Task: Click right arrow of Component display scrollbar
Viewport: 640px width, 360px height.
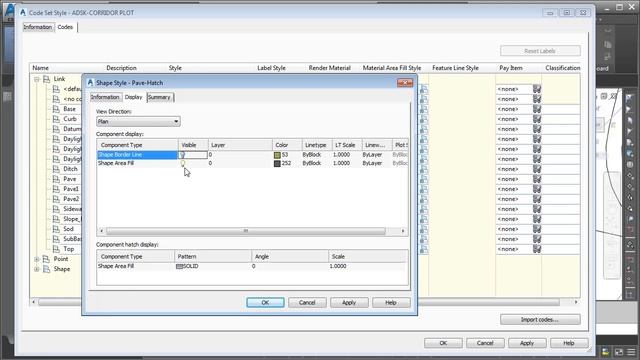Action: click(x=403, y=231)
